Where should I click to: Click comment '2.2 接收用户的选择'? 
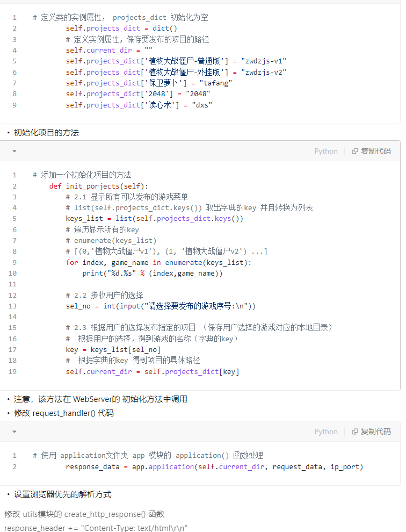pos(105,296)
